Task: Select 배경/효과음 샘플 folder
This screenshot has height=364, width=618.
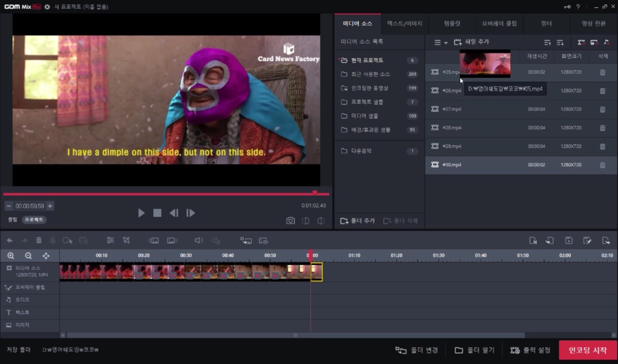Action: pos(380,130)
